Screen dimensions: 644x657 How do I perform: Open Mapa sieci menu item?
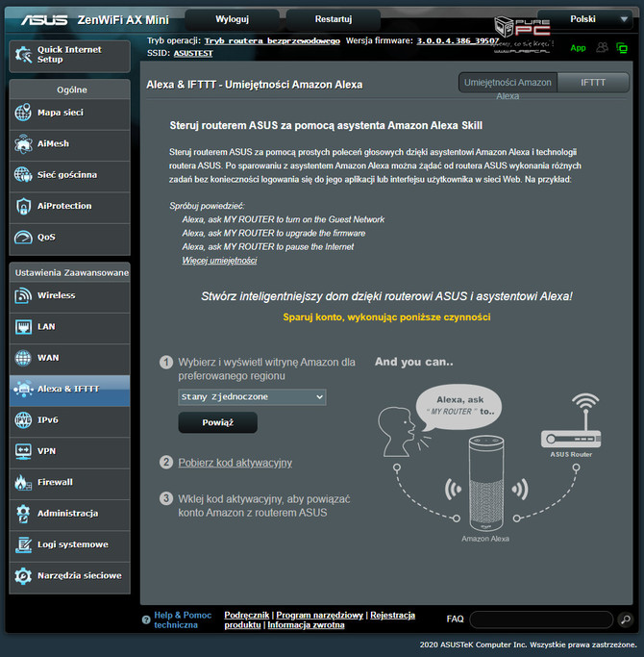[x=69, y=113]
